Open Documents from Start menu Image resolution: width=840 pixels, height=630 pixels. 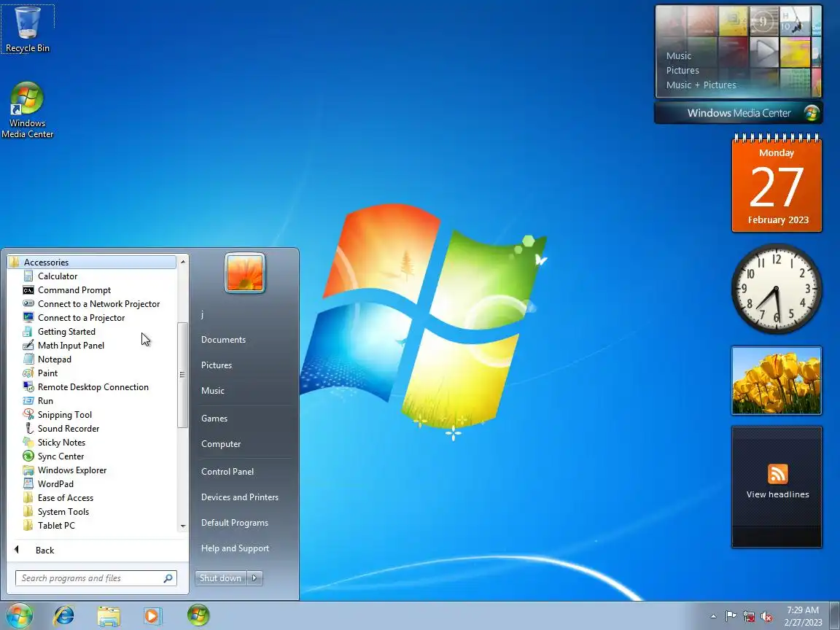point(223,340)
